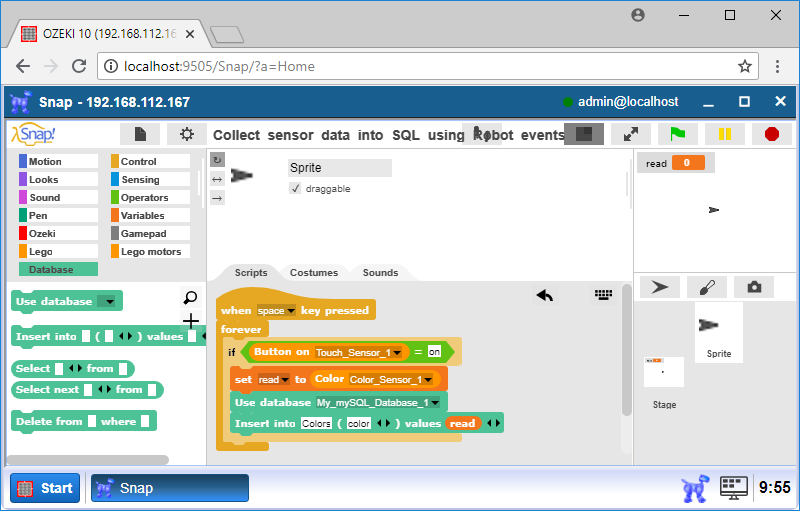The height and width of the screenshot is (511, 800).
Task: Select the Lego block category
Action: pyautogui.click(x=58, y=251)
